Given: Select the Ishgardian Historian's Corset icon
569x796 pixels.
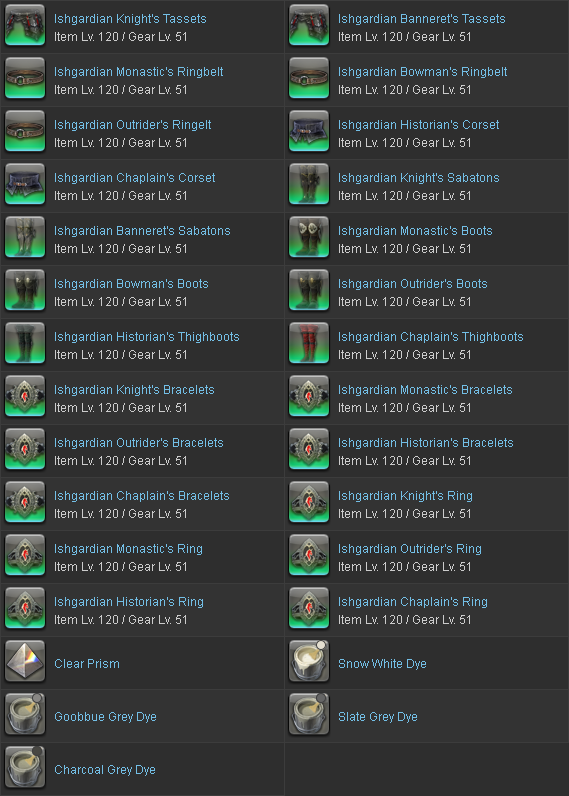Looking at the screenshot, I should click(309, 131).
